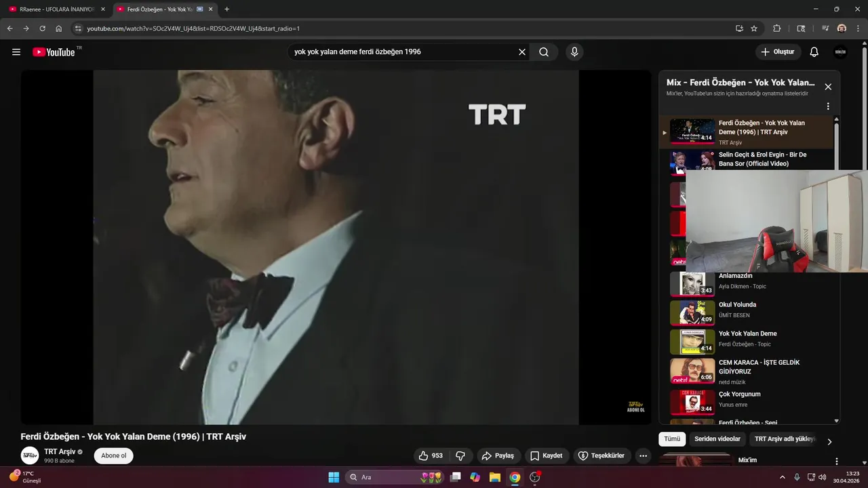Open browser home page button
Image resolution: width=868 pixels, height=488 pixels.
point(59,28)
